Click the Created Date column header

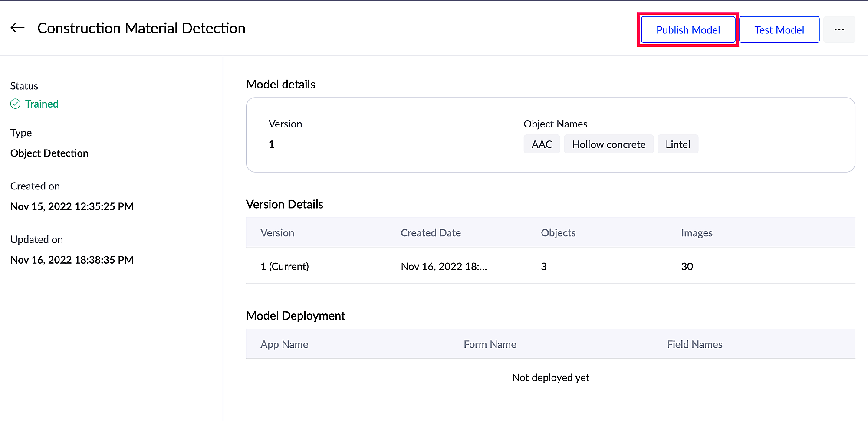431,233
